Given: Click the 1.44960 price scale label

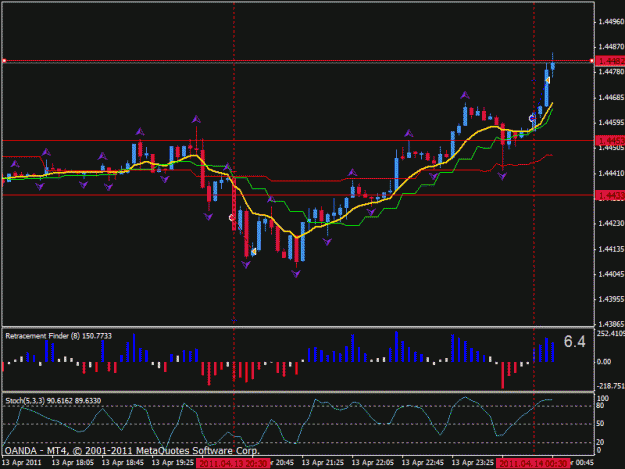Looking at the screenshot, I should pos(611,22).
